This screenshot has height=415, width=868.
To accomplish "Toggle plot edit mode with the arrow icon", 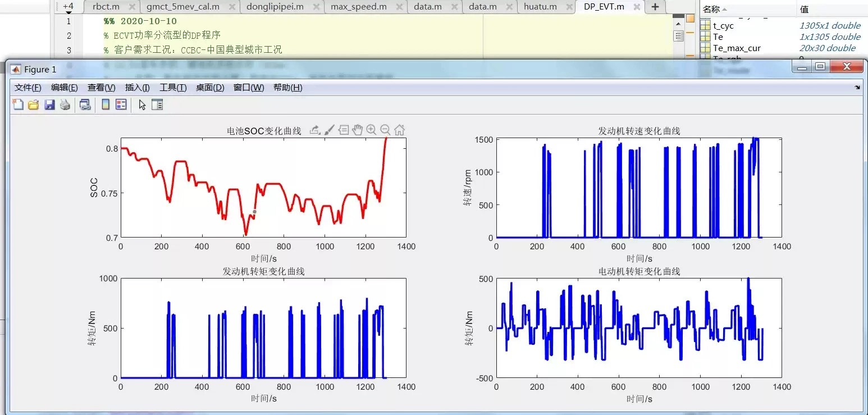I will click(142, 104).
